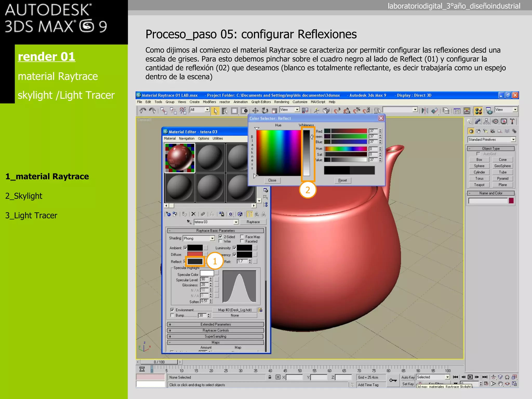Adjust the Whiteness vertical slider

pos(307,153)
